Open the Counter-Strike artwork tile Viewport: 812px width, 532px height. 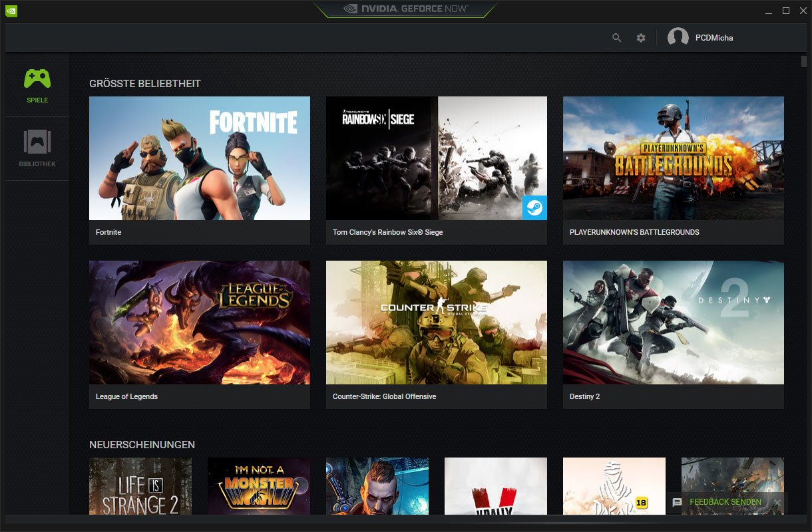coord(437,323)
